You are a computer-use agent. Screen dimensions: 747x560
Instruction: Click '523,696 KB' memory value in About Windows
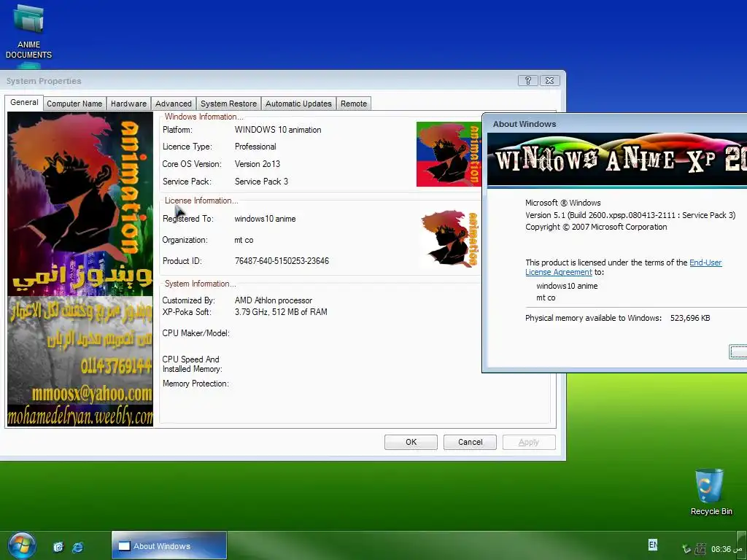click(690, 318)
